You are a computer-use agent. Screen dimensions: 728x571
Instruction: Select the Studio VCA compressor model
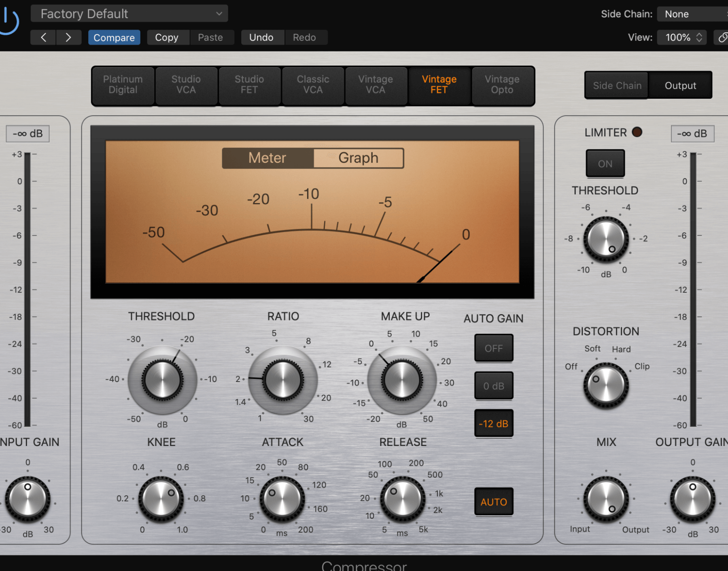(x=186, y=85)
